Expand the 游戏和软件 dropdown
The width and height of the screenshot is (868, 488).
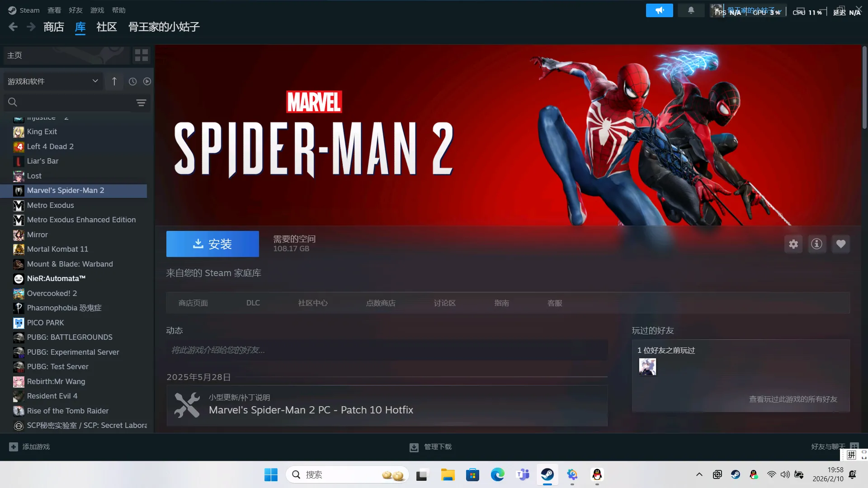95,81
